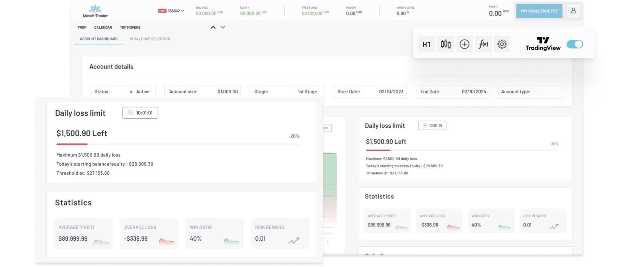The width and height of the screenshot is (644, 267).
Task: Select the large AVERAGE LOSS card
Action: click(x=149, y=233)
